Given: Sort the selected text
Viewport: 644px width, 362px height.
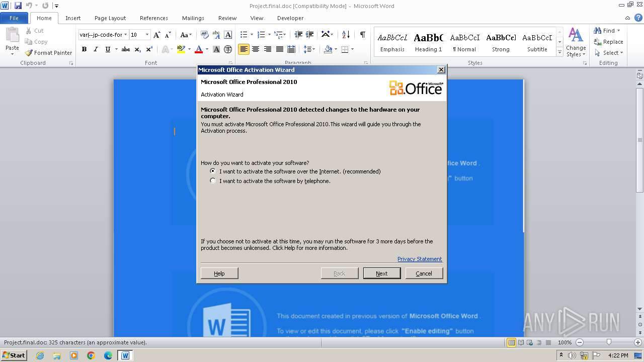Looking at the screenshot, I should pyautogui.click(x=346, y=35).
